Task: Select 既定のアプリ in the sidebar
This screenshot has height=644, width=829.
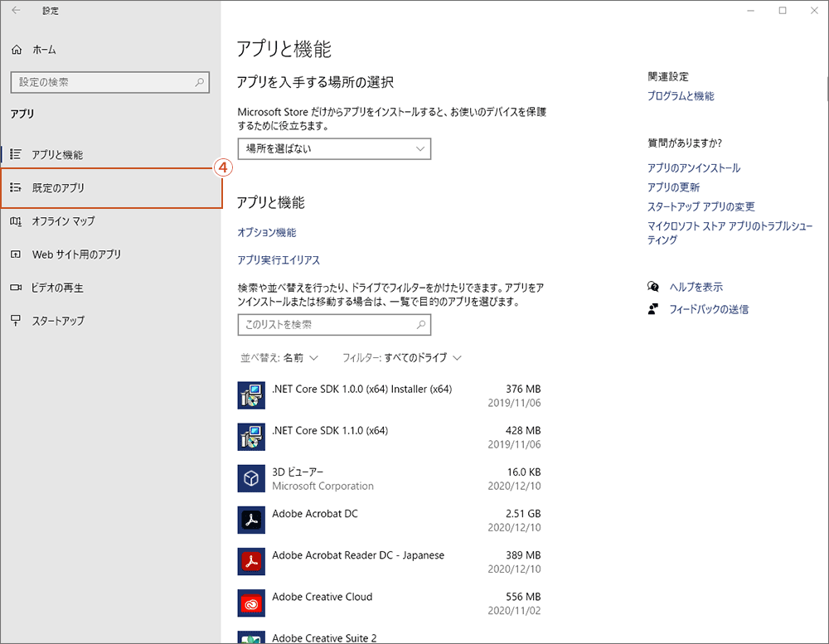Action: coord(112,188)
